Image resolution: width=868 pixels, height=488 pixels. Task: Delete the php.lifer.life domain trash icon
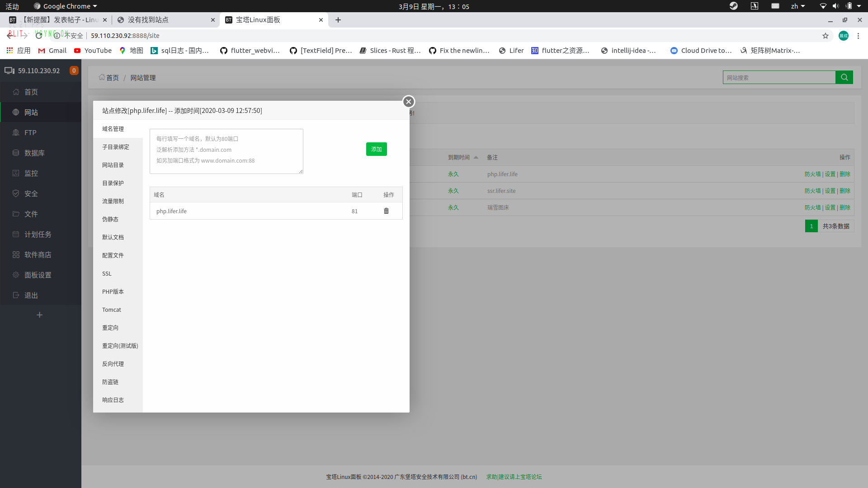386,211
